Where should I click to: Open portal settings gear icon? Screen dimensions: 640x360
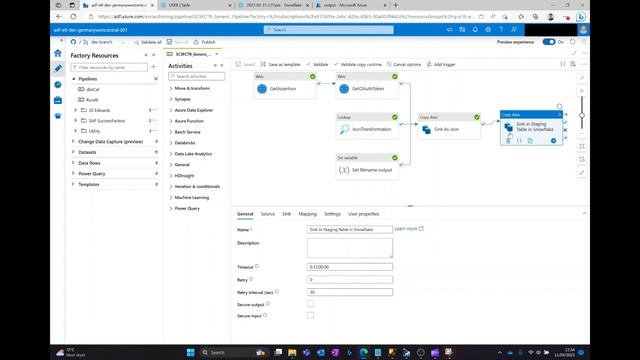point(488,30)
